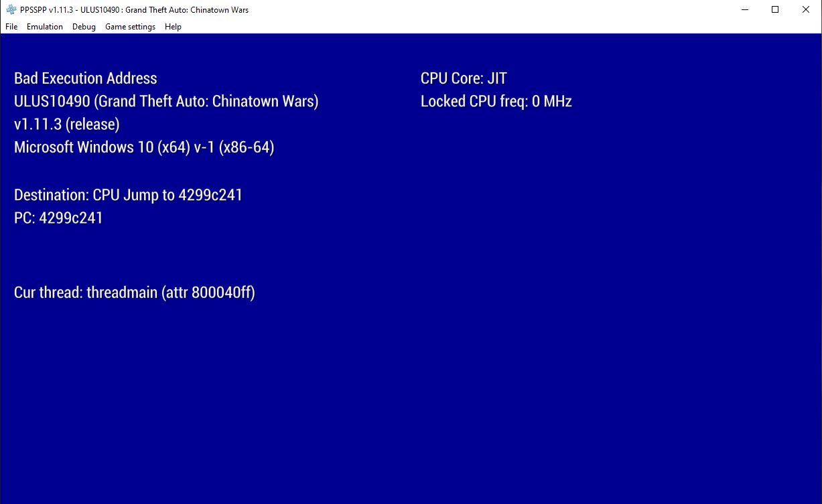
Task: Click the Destination CPU Jump line
Action: click(x=128, y=195)
